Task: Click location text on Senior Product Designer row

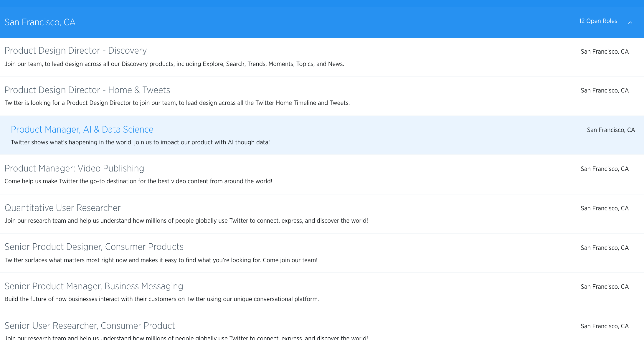Action: click(x=605, y=248)
